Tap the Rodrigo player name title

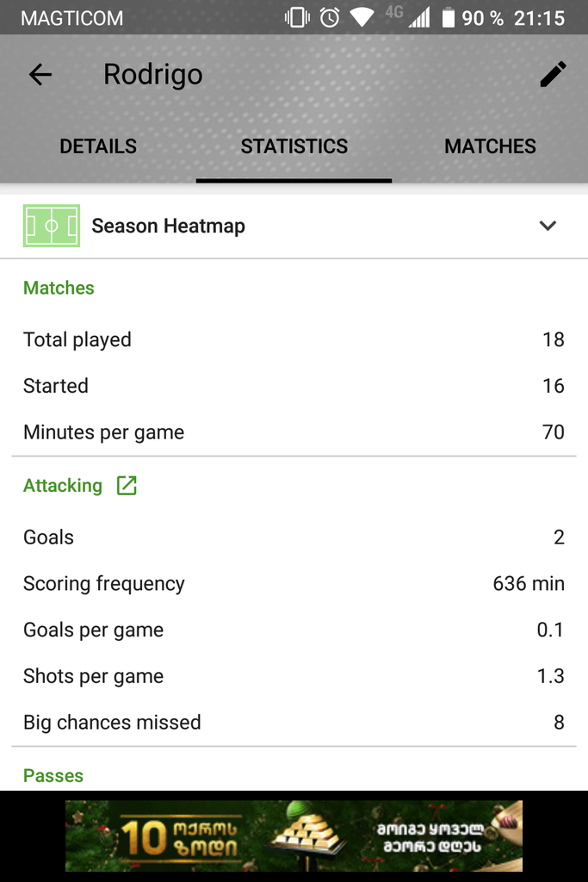click(x=153, y=75)
